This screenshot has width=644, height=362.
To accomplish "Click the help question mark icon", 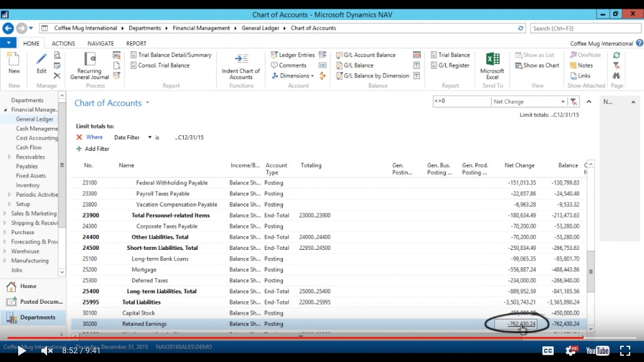I will pos(640,43).
